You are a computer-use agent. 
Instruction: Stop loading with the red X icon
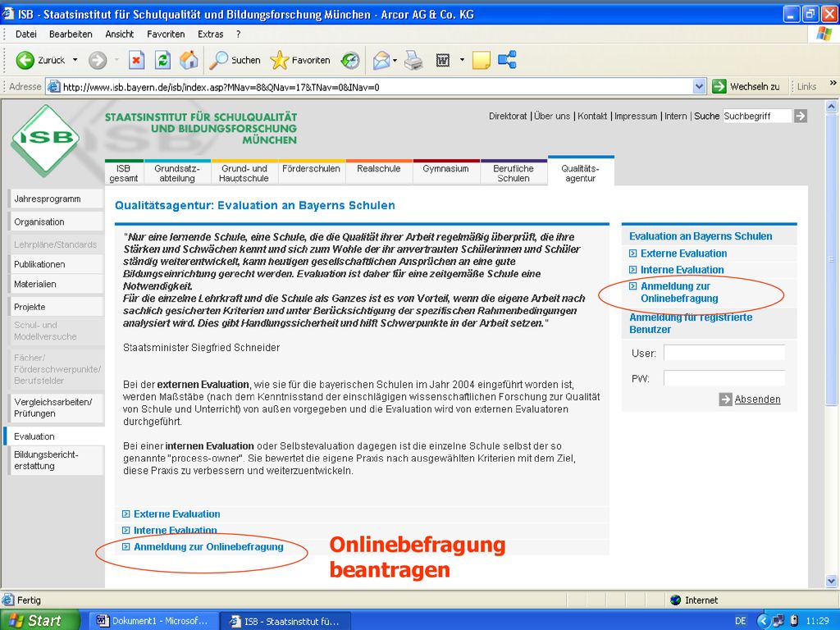tap(137, 60)
